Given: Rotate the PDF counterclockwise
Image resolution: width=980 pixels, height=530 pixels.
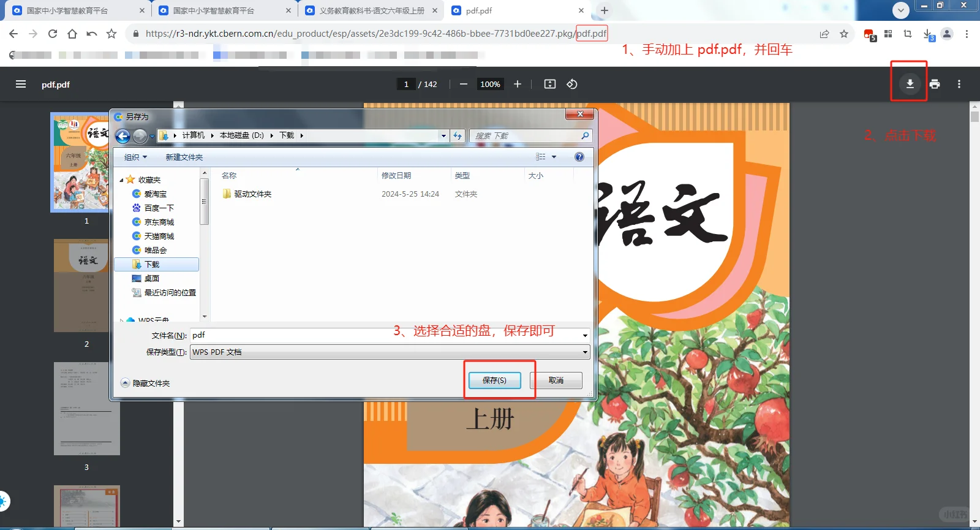Looking at the screenshot, I should click(572, 84).
